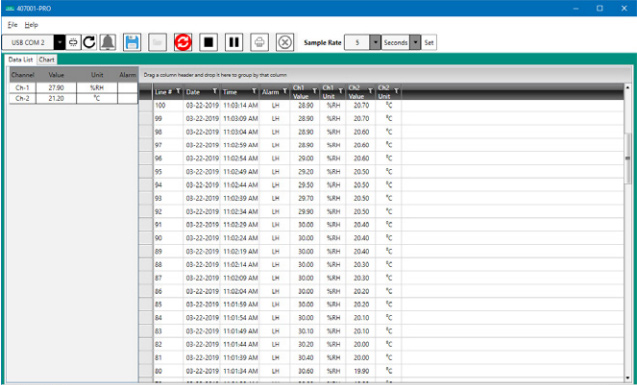Click Ch1 value 29.50 in row 94
Viewport: 637px width, 385px height.
pyautogui.click(x=306, y=185)
